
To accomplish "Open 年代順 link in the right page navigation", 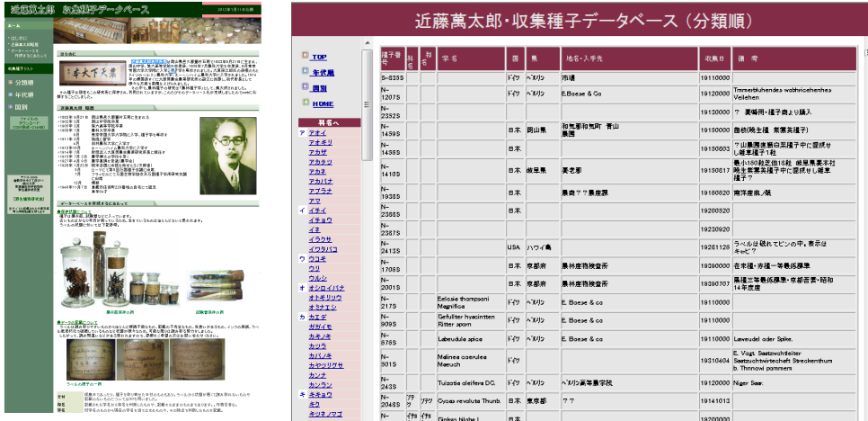I will [x=323, y=73].
